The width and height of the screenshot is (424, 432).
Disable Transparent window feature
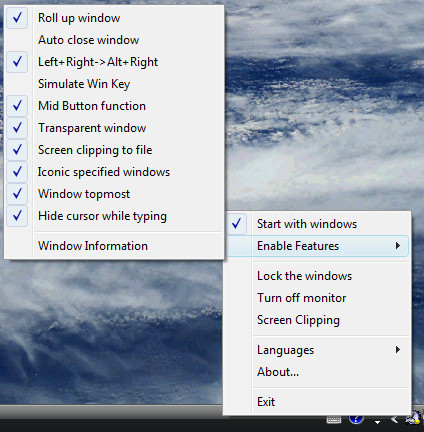(x=114, y=128)
